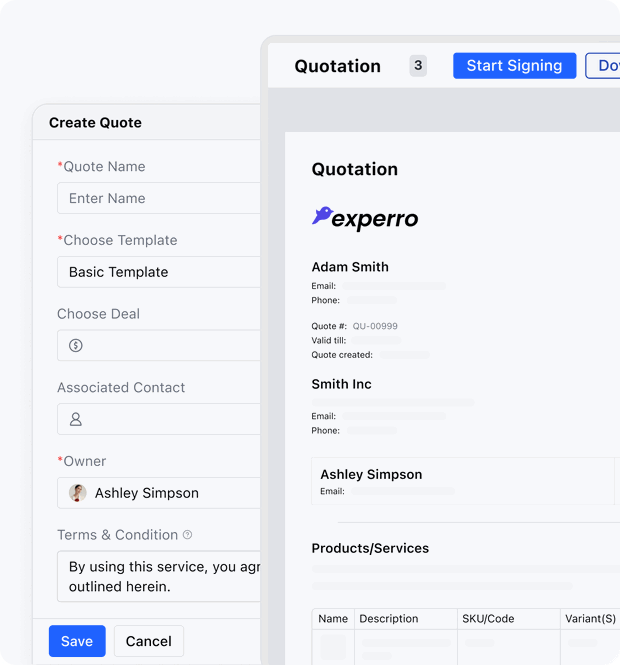The width and height of the screenshot is (620, 665).
Task: Click the Create Quote panel title
Action: [x=95, y=123]
